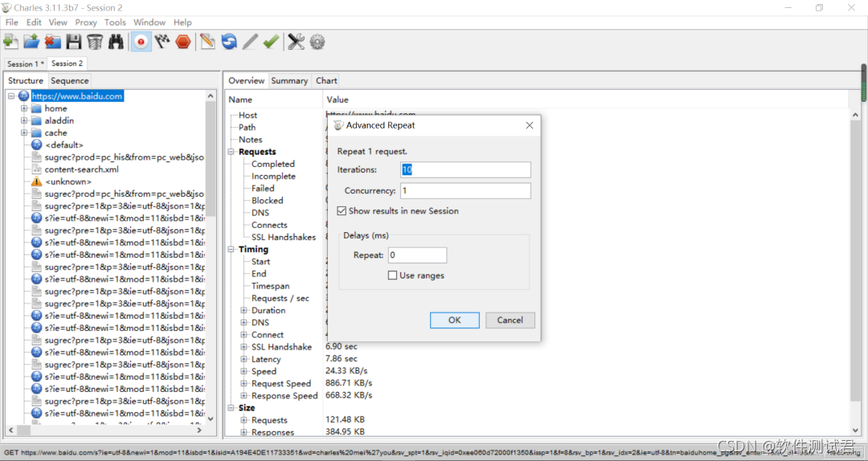Toggle the Recording button in toolbar
Image resolution: width=868 pixels, height=461 pixels.
click(141, 42)
